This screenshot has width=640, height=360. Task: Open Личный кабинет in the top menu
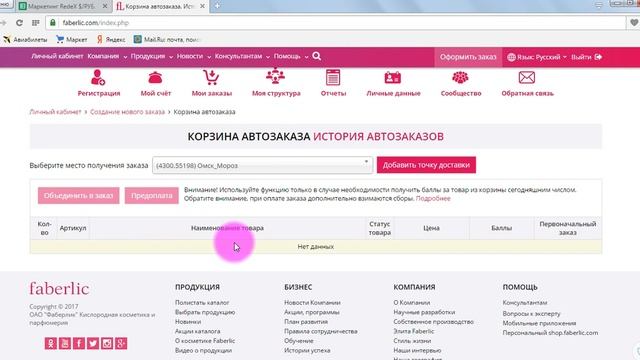(57, 56)
